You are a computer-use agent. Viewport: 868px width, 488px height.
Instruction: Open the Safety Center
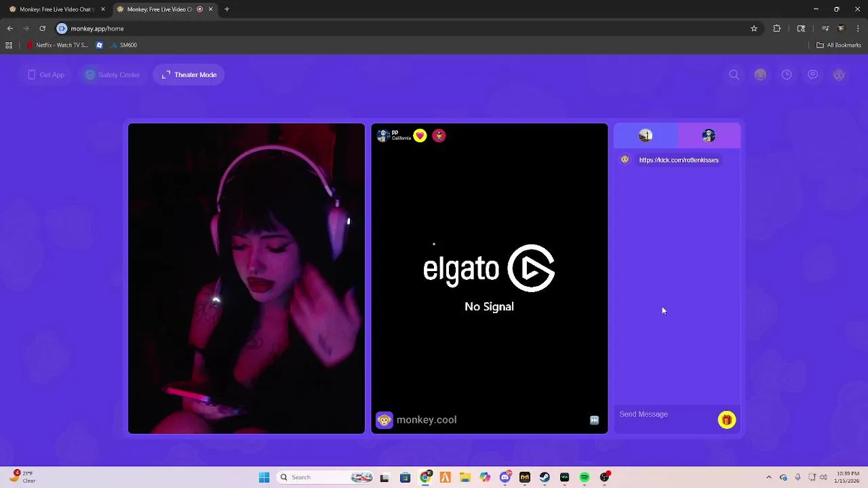(x=113, y=75)
